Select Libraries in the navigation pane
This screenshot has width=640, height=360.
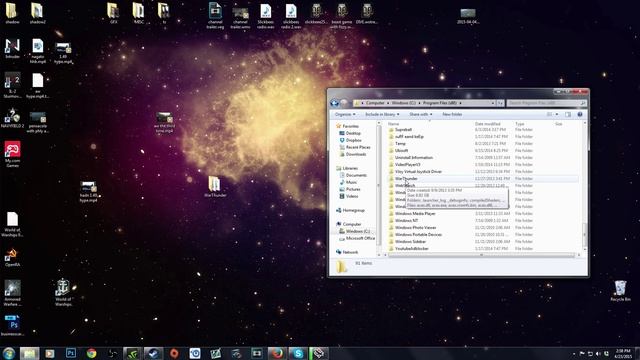click(347, 168)
